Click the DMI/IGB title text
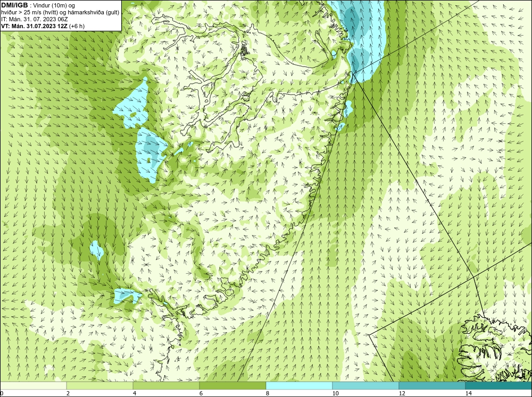This screenshot has height=397, width=532. click(14, 5)
